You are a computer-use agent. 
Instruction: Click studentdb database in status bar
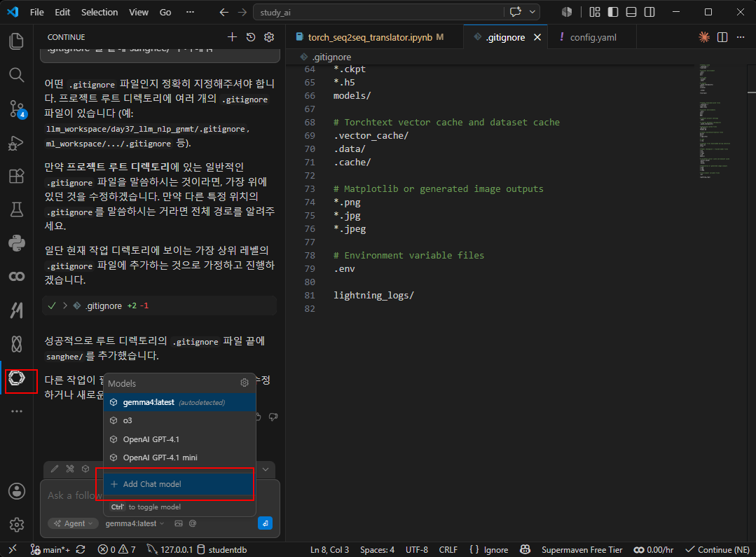pos(222,550)
